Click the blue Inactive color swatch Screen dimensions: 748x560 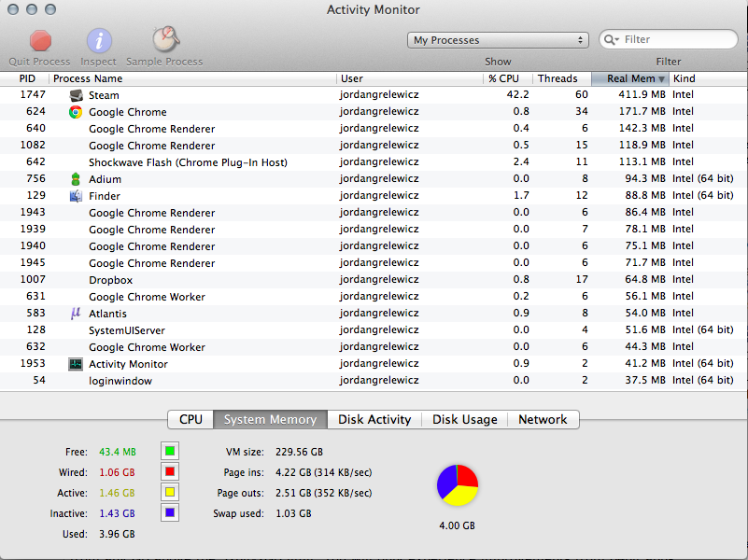coord(170,512)
